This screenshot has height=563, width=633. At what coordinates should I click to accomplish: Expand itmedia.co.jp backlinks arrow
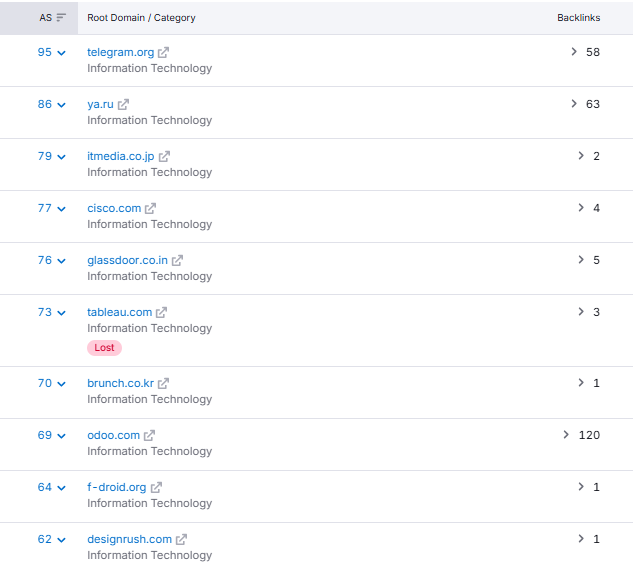(x=581, y=156)
